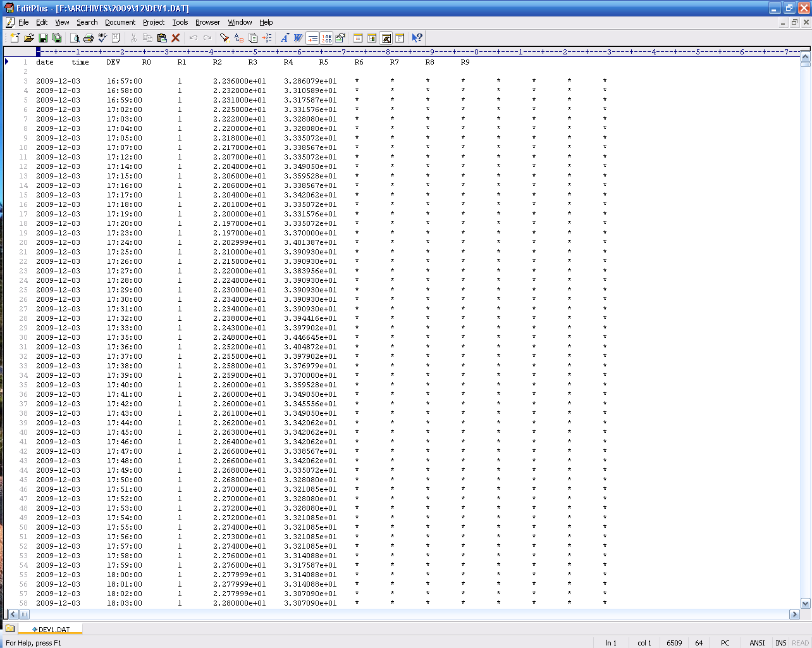Click the horizontal scrollbar right arrow

tap(794, 614)
